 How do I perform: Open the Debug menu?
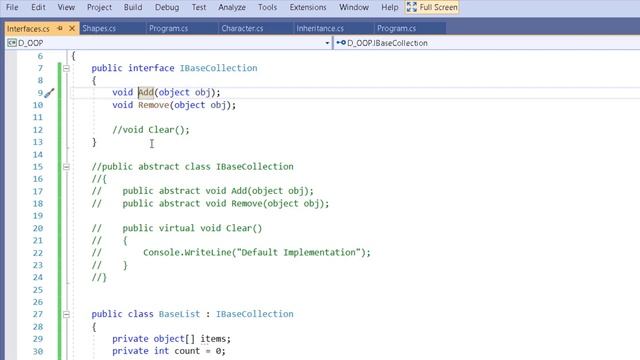point(167,7)
